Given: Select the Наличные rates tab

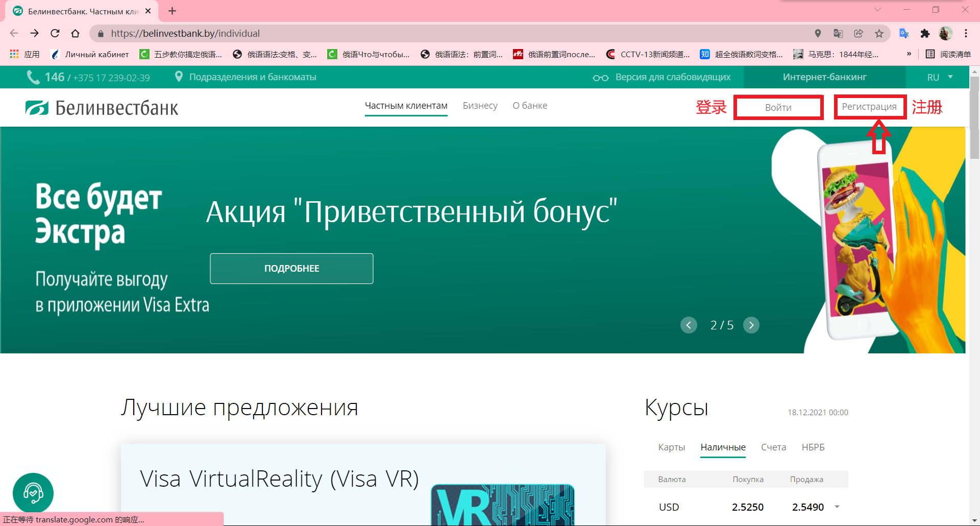Looking at the screenshot, I should 723,447.
